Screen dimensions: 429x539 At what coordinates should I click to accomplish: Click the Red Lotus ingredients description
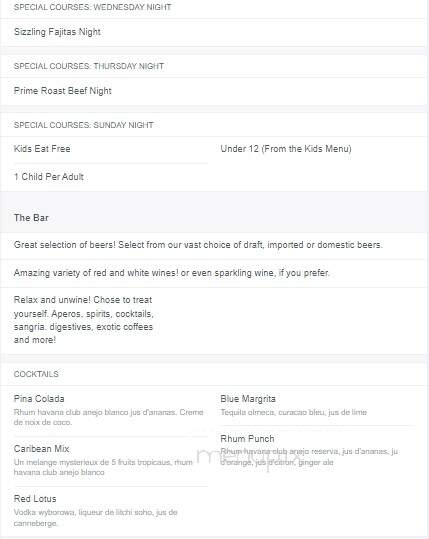pyautogui.click(x=96, y=518)
